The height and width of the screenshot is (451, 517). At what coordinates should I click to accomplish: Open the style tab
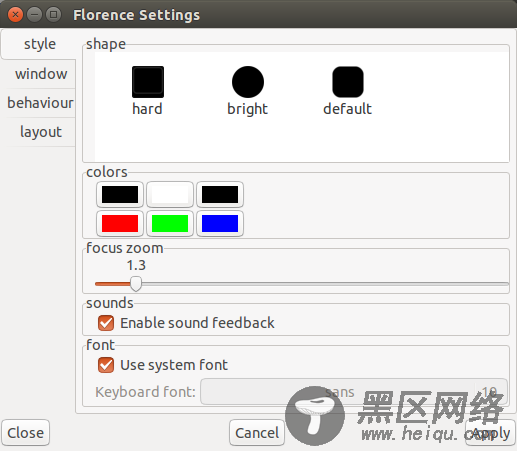pyautogui.click(x=39, y=44)
